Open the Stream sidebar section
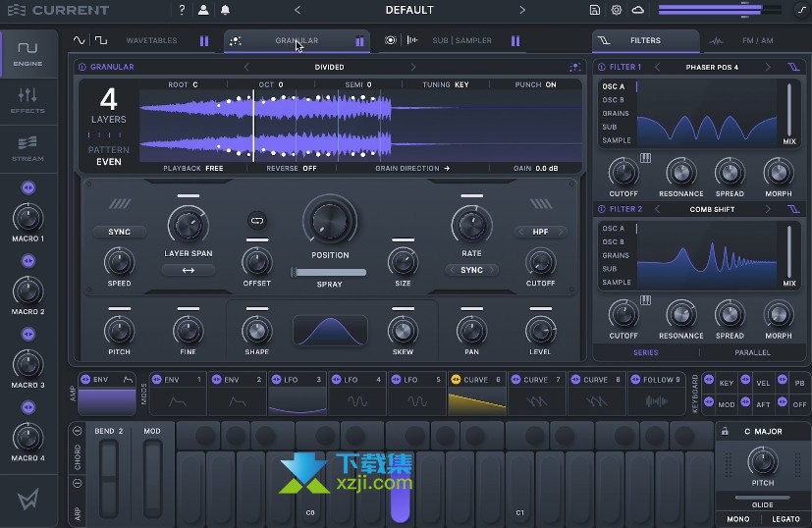This screenshot has height=528, width=812. pyautogui.click(x=27, y=148)
